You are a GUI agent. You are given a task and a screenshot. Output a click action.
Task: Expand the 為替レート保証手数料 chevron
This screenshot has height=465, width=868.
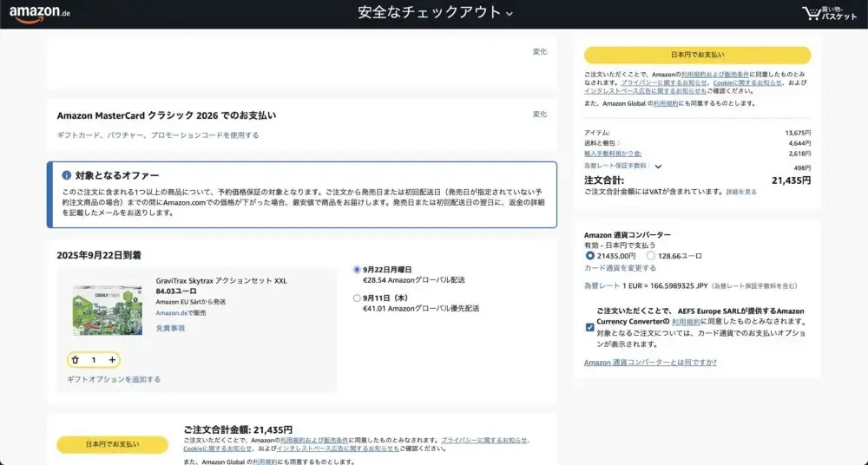point(658,166)
